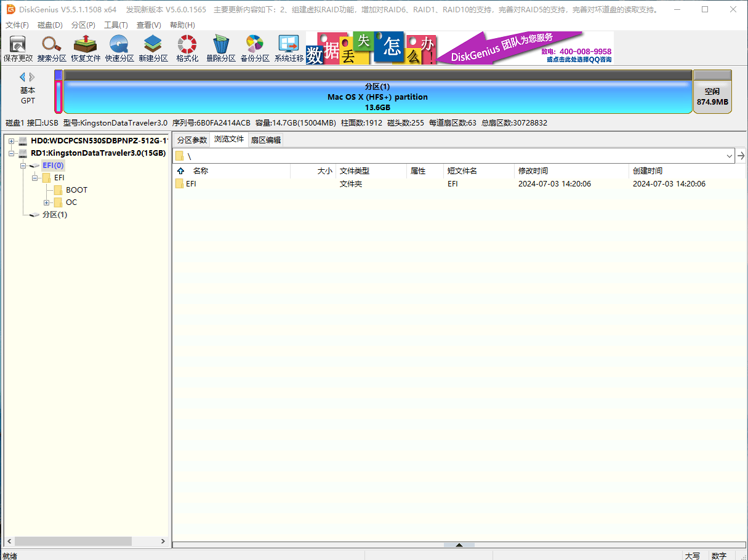Start the 系统迁移 system migration tool

[289, 49]
